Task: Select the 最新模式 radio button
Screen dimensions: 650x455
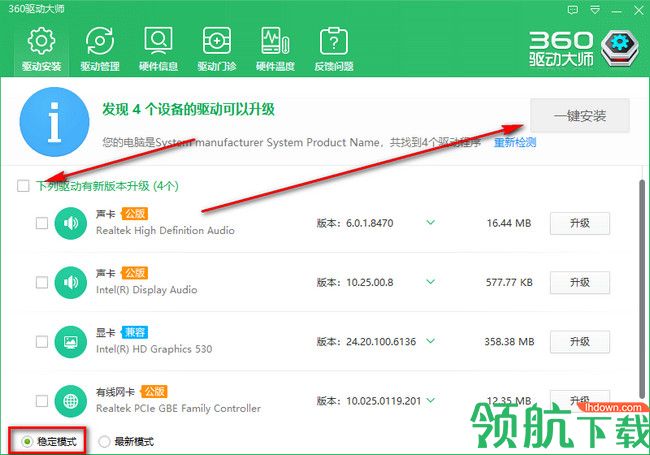Action: 104,442
